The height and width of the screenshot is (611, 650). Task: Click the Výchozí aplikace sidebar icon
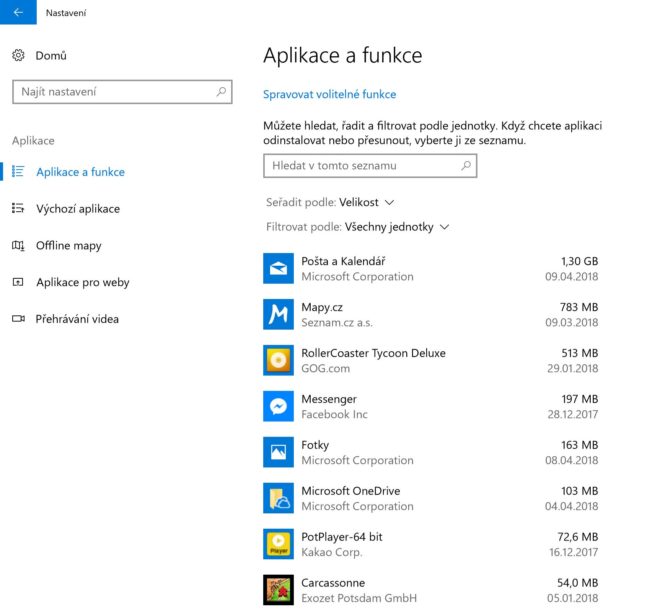(x=18, y=208)
